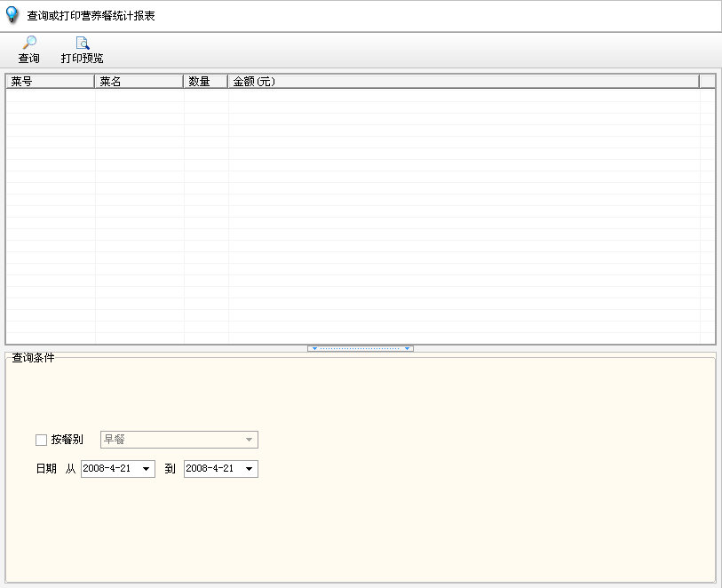Open the start date 从 dropdown arrow

[x=146, y=469]
